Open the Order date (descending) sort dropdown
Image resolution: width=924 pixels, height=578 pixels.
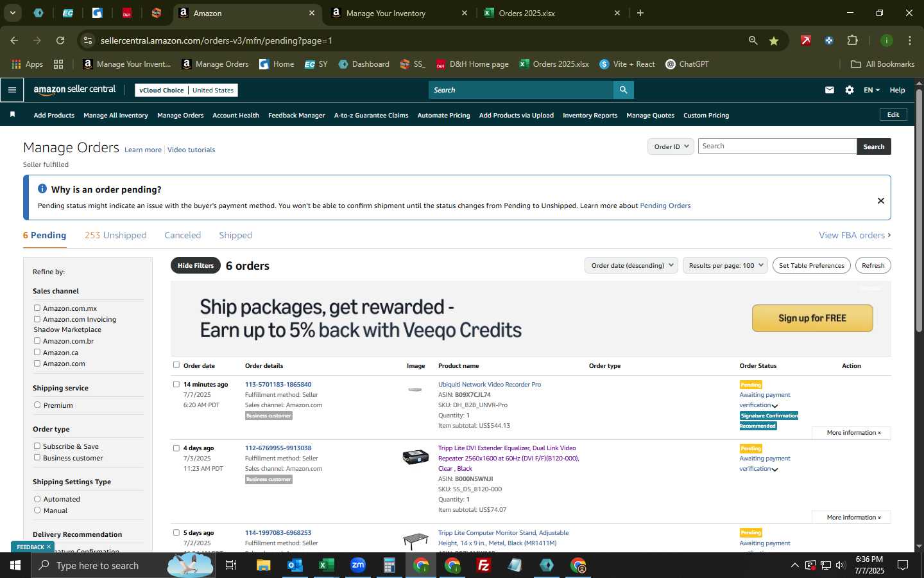pos(631,265)
